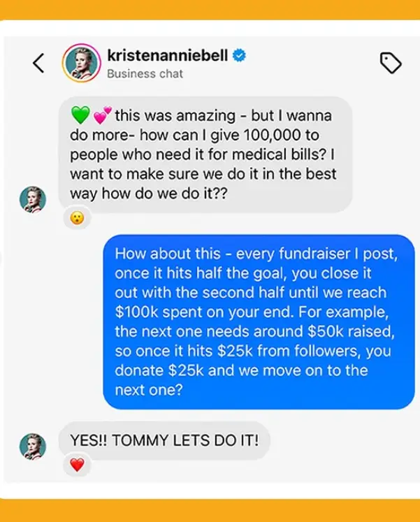Click the orange banner strip at the bottom
The height and width of the screenshot is (522, 420).
[x=210, y=511]
